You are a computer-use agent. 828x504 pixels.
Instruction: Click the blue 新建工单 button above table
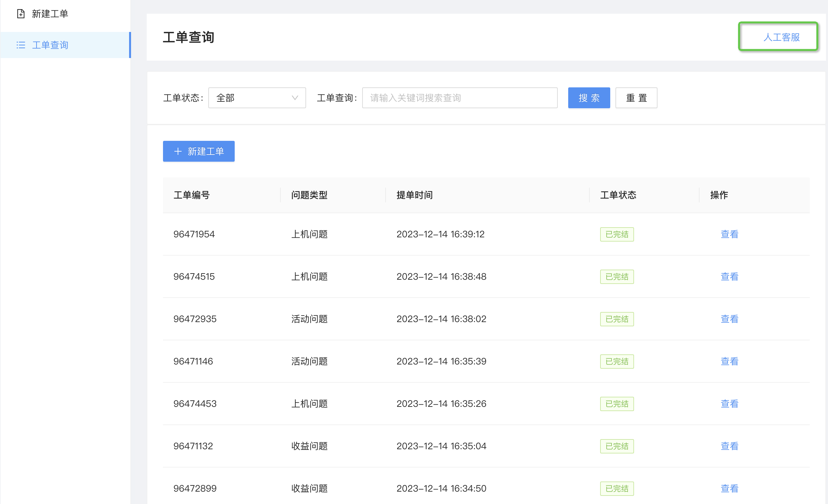[199, 151]
